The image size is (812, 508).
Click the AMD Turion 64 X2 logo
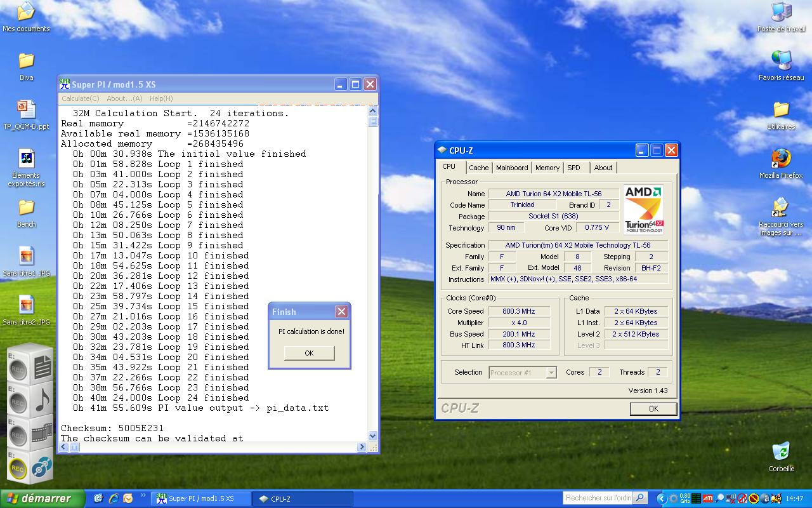coord(644,210)
